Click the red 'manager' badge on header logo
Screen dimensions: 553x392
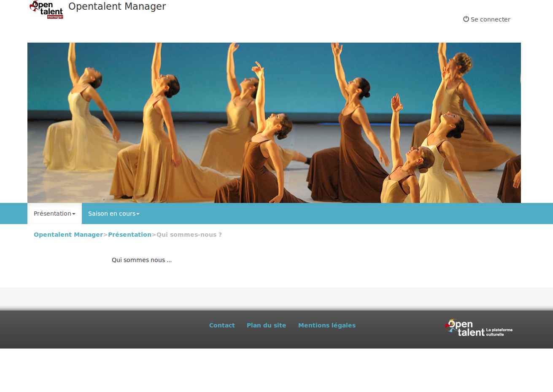tap(55, 17)
